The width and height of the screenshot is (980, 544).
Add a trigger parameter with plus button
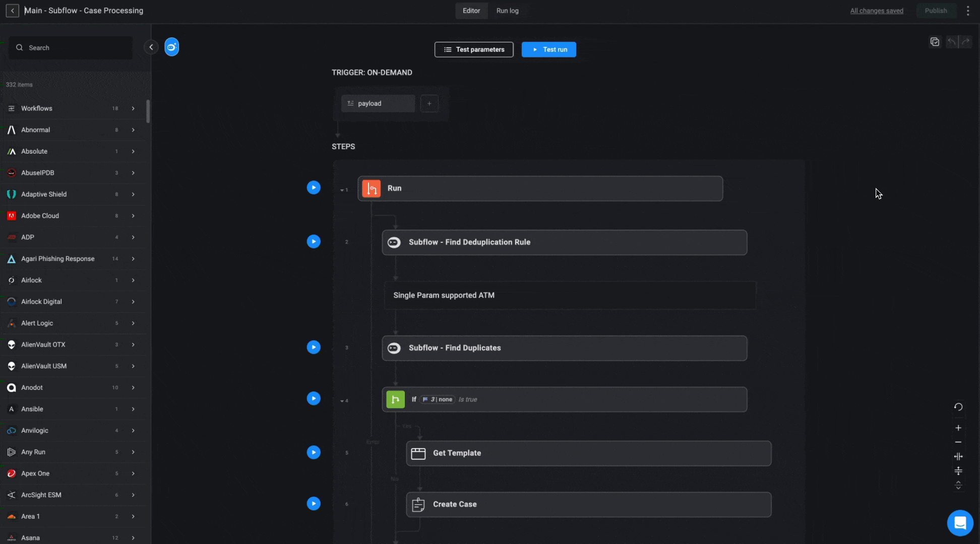click(x=430, y=104)
